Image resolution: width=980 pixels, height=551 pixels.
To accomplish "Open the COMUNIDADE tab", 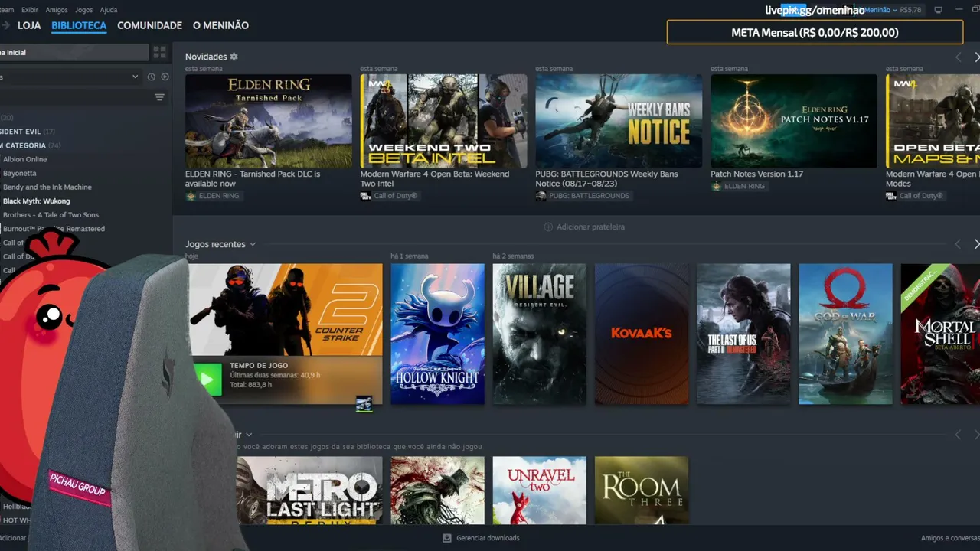I will click(149, 25).
